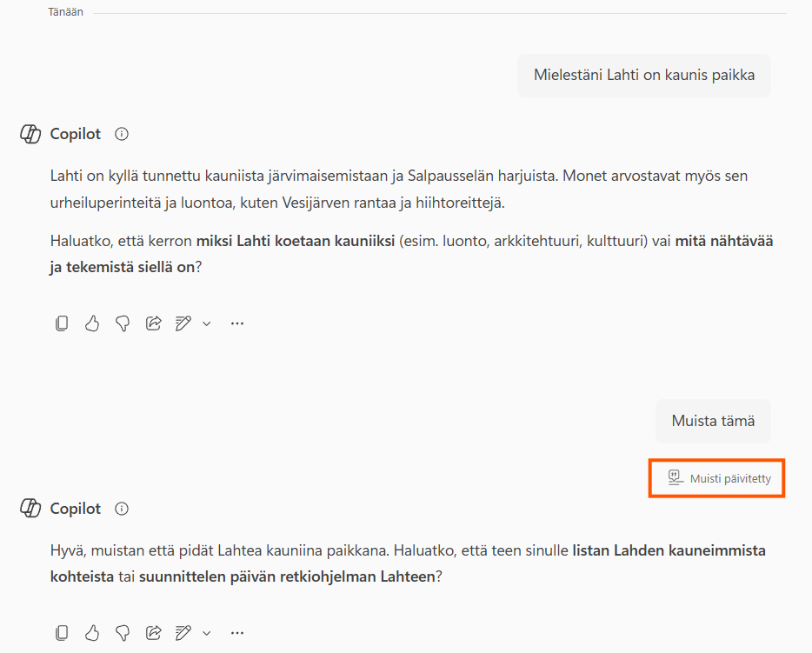Share the "Hyvä, muistan" response

(153, 632)
